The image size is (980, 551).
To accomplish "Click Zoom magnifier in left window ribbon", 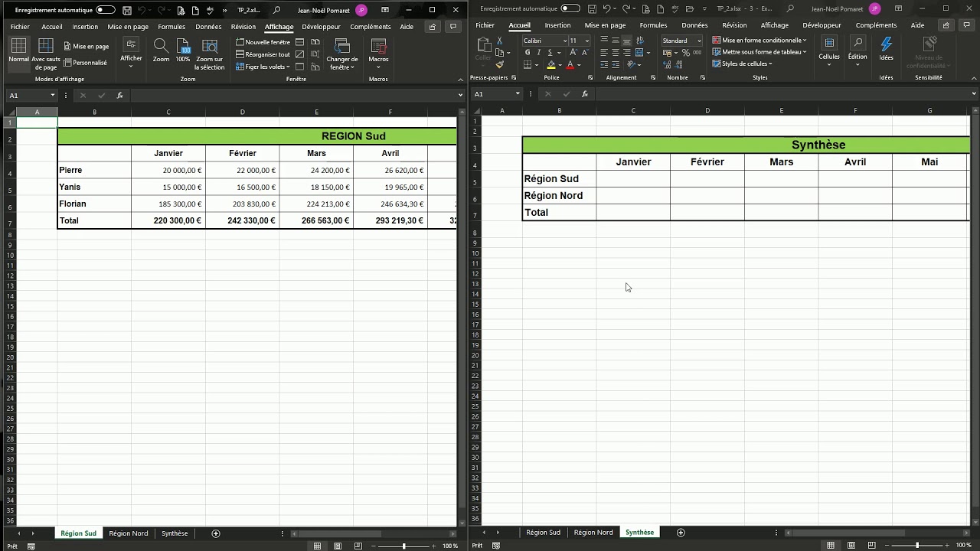I will tap(161, 51).
